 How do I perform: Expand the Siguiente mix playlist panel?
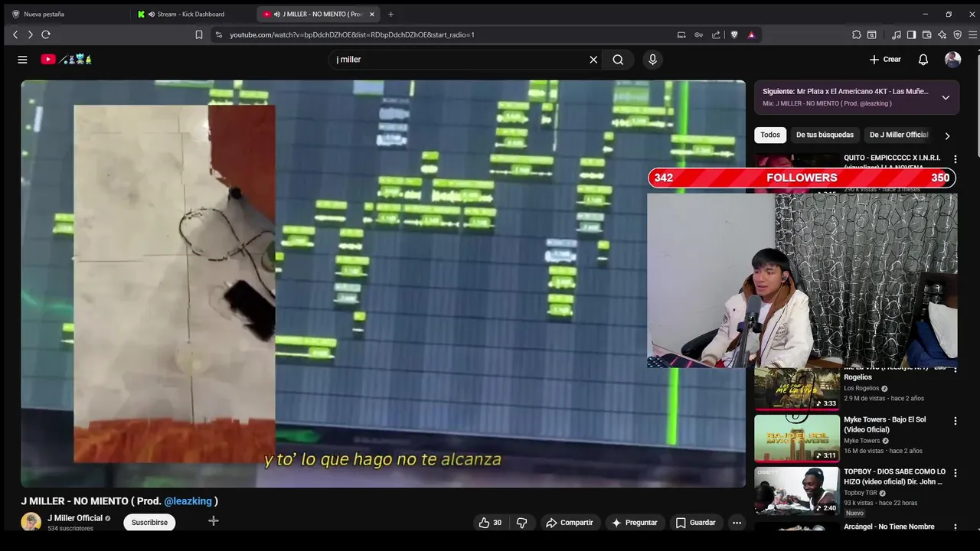[x=946, y=97]
